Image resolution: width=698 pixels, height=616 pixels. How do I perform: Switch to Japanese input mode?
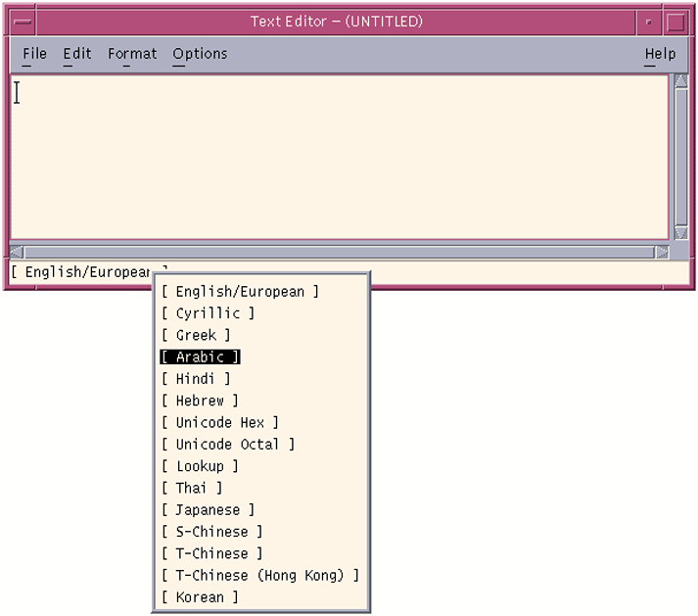[208, 509]
